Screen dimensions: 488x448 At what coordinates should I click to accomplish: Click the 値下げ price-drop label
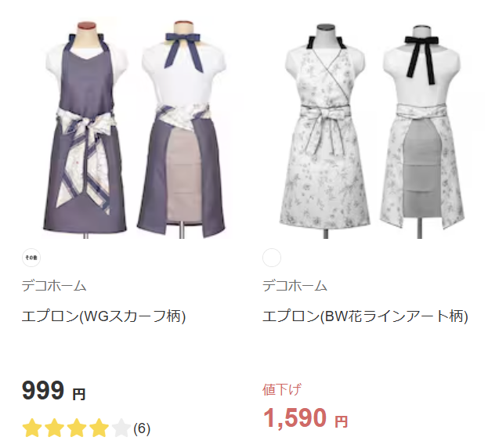282,389
